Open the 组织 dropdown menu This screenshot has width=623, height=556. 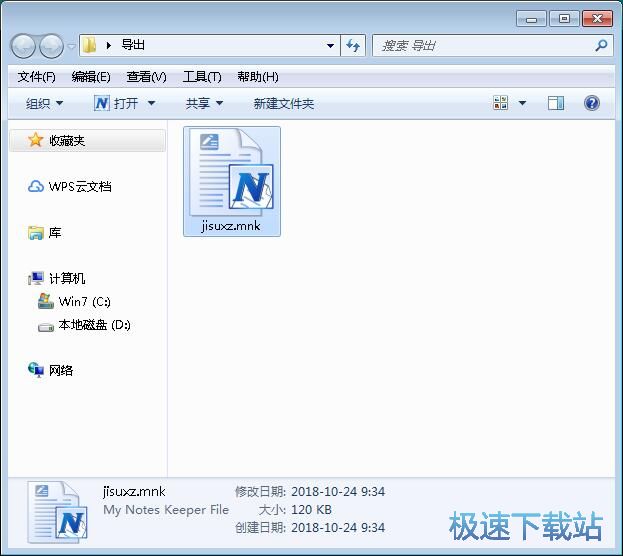[x=44, y=104]
